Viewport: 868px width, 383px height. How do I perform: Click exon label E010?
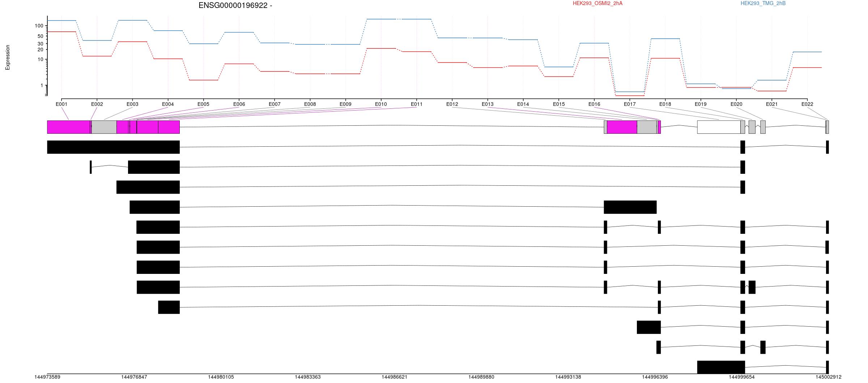[x=381, y=104]
